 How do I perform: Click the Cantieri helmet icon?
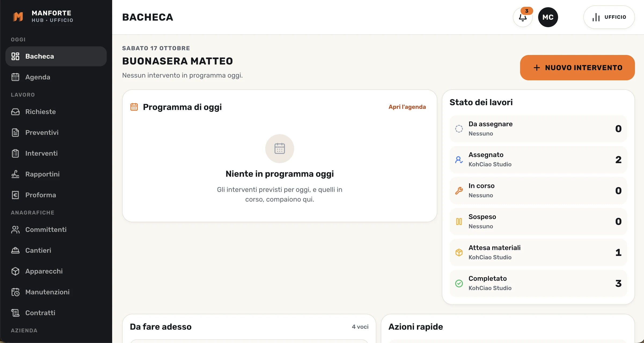tap(15, 250)
